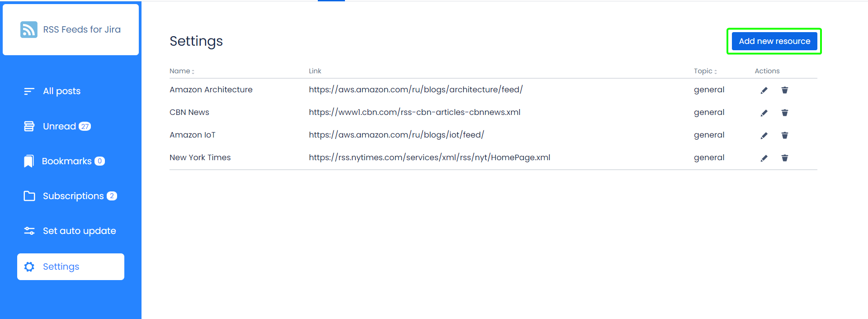Go to Unread posts section
The width and height of the screenshot is (868, 319).
point(59,126)
